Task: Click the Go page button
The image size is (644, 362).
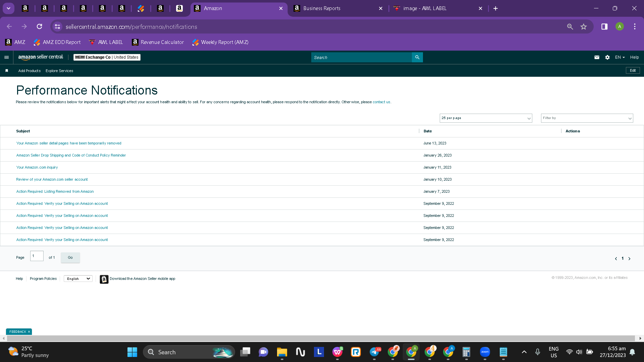Action: (x=70, y=257)
